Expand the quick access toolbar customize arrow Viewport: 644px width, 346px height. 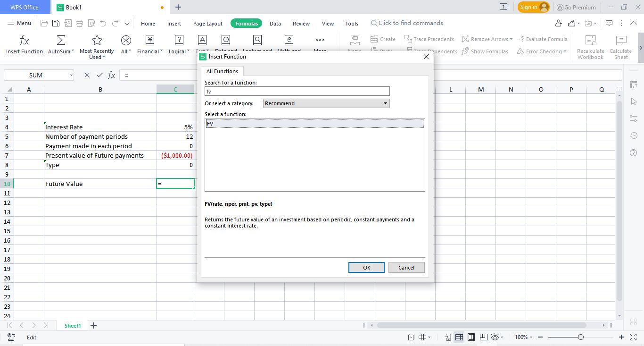point(127,23)
